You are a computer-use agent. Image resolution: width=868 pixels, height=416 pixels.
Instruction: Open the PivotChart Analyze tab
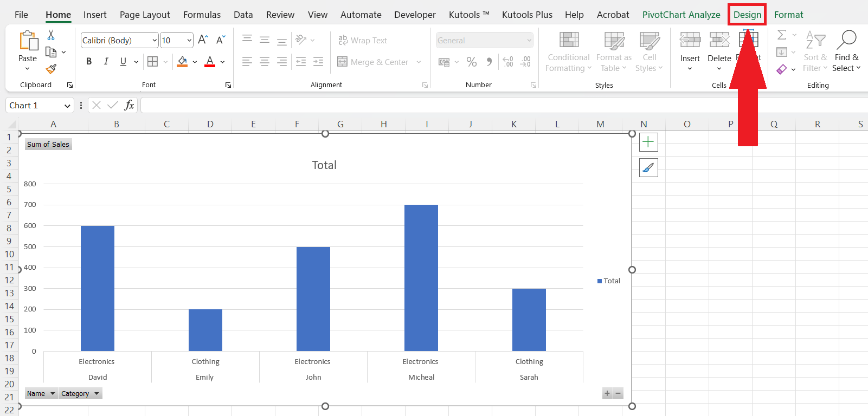[x=681, y=15]
